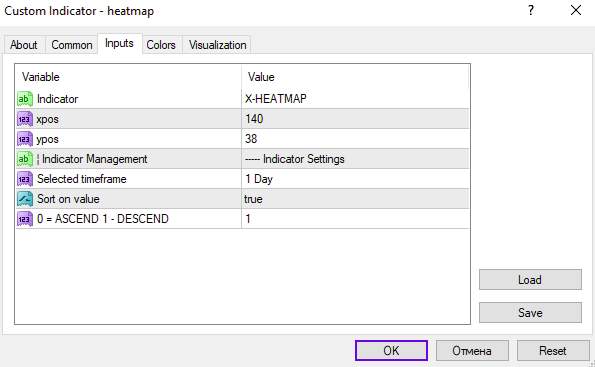Viewport: 595px width, 367px height.
Task: Open the Visualization tab
Action: coord(217,45)
